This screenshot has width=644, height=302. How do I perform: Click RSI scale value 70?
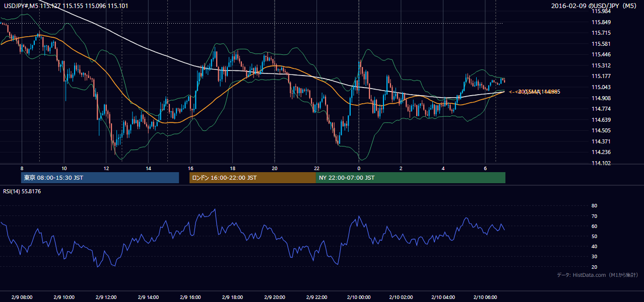[x=594, y=216]
